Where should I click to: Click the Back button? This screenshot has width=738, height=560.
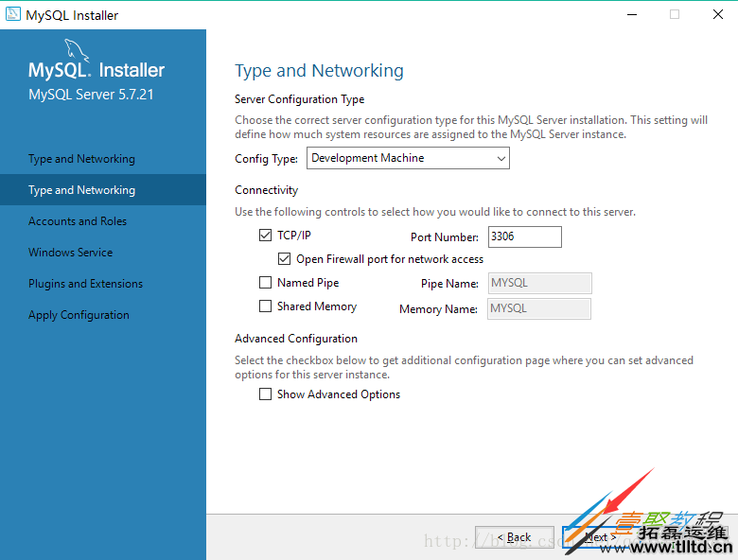515,537
